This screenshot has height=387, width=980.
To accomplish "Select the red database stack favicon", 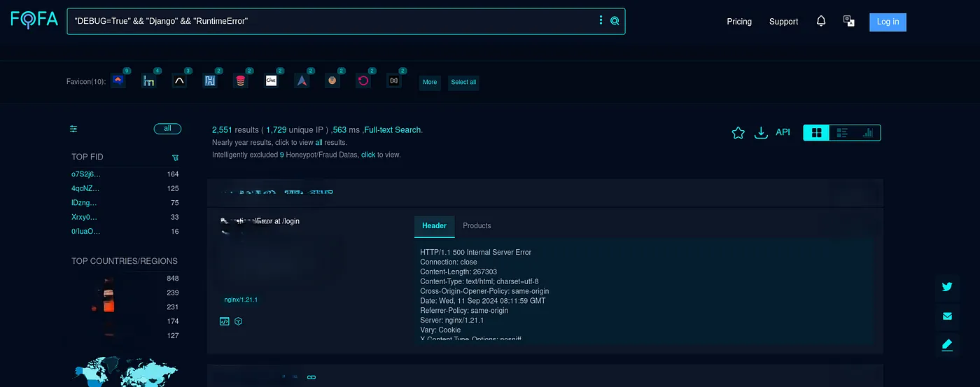I will click(241, 80).
